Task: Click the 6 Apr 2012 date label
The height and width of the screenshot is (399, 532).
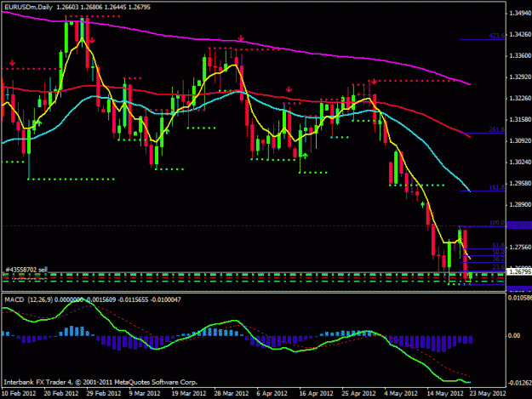Action: click(272, 394)
